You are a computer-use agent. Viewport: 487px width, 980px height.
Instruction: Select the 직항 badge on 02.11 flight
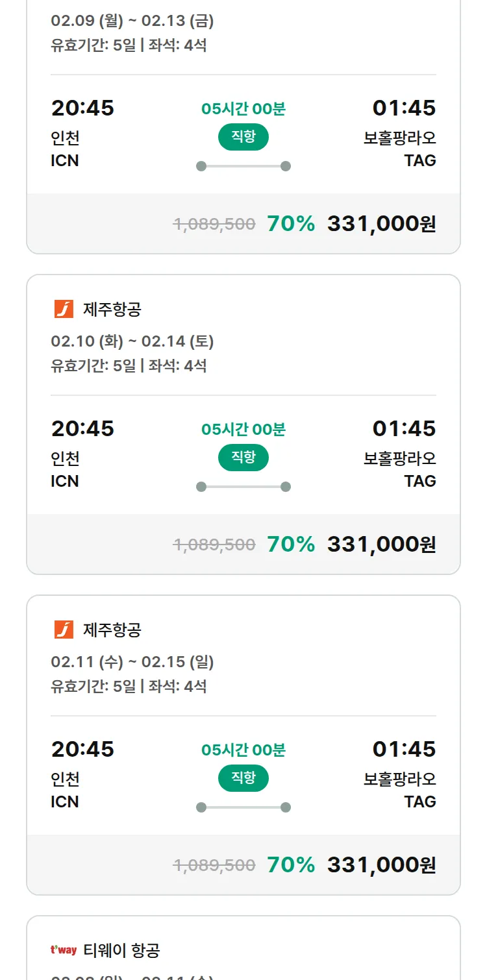click(243, 778)
